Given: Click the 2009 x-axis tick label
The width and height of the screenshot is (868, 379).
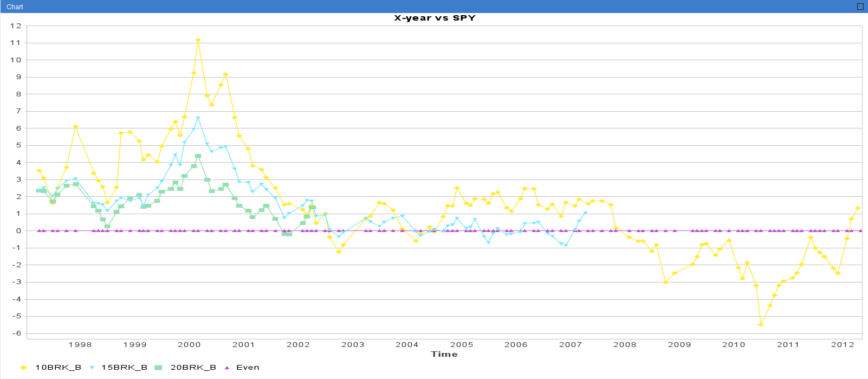Looking at the screenshot, I should [x=679, y=344].
